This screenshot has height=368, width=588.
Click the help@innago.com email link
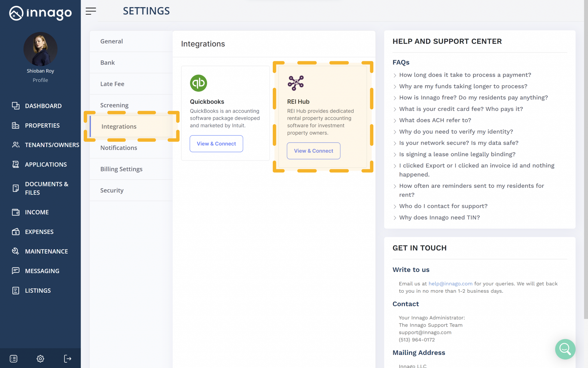tap(450, 284)
